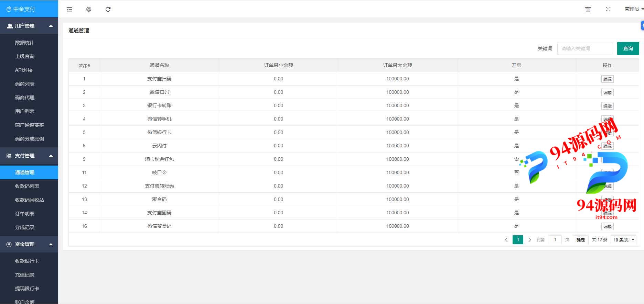Open the 管理员 user dropdown
The width and height of the screenshot is (644, 304).
[x=634, y=9]
